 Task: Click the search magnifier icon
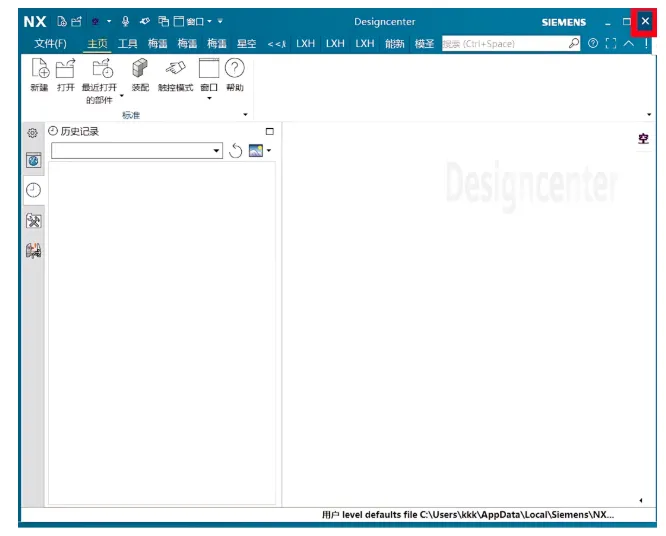coord(574,43)
